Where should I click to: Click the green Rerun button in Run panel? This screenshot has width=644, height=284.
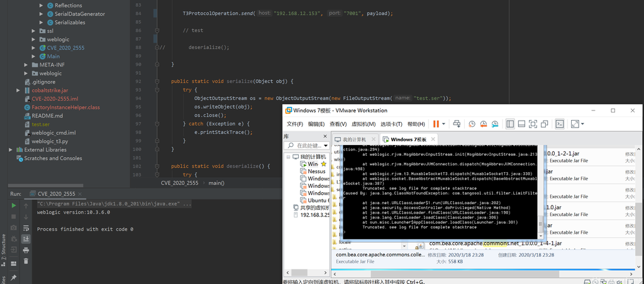(13, 205)
